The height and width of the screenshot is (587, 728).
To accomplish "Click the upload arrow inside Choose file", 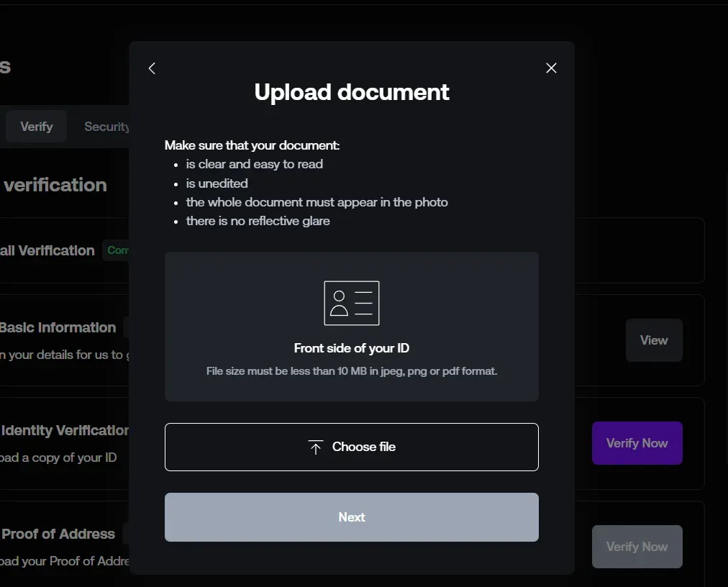I will [315, 447].
